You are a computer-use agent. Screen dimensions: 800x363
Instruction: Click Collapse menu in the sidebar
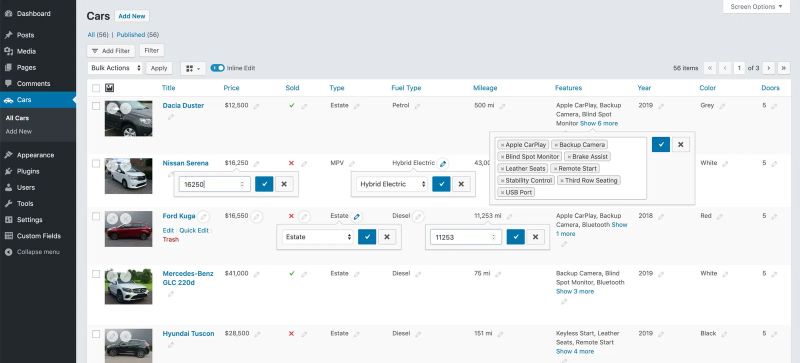click(38, 252)
